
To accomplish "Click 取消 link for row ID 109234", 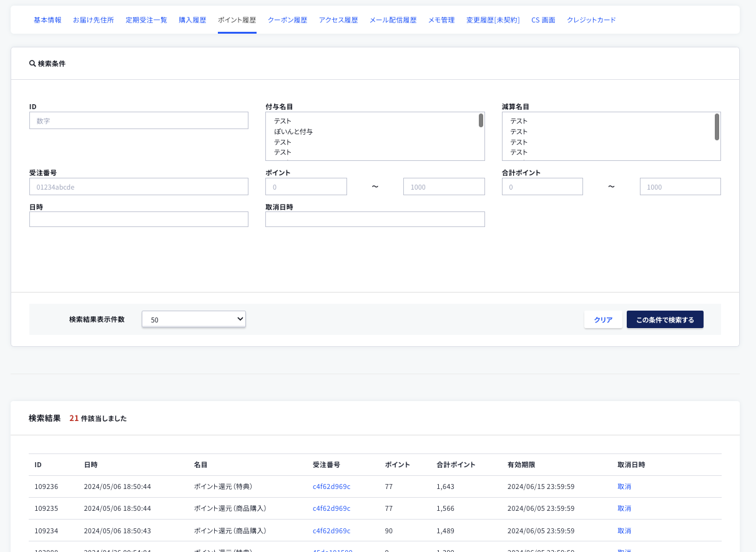I will (624, 531).
